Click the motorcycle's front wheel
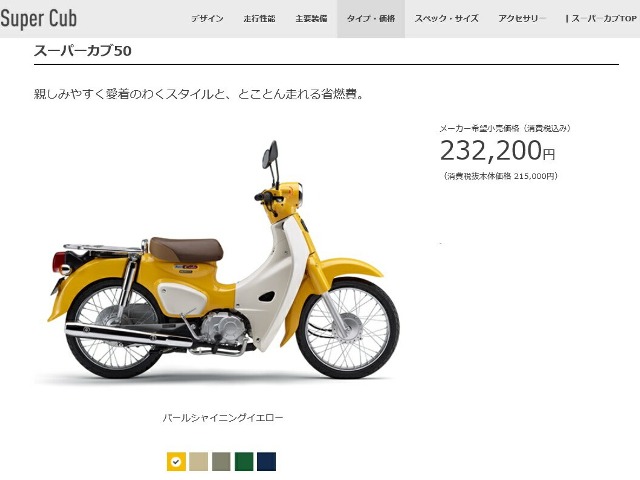 coord(348,329)
